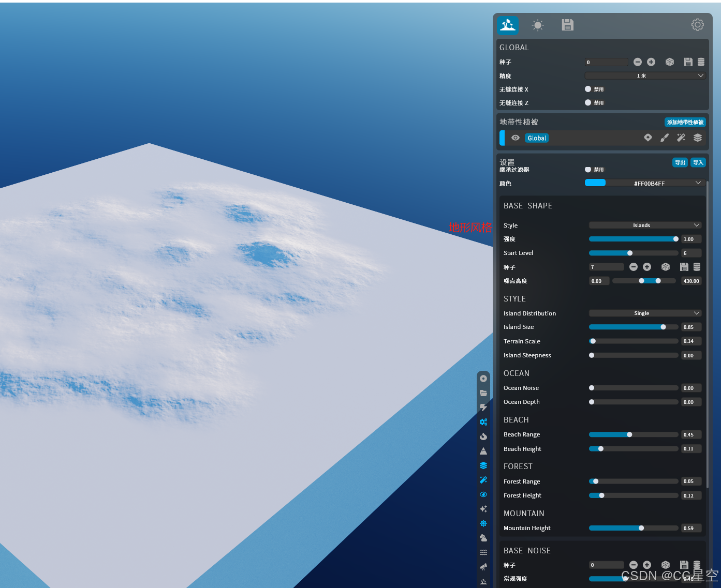Click the save icon in the top toolbar

[567, 25]
